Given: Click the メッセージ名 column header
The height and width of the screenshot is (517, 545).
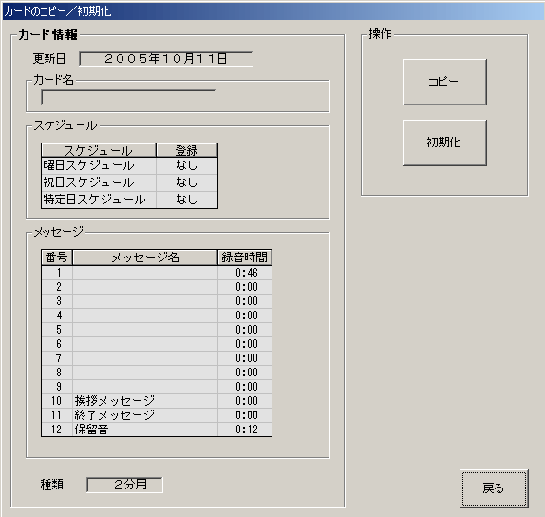Looking at the screenshot, I should point(145,257).
